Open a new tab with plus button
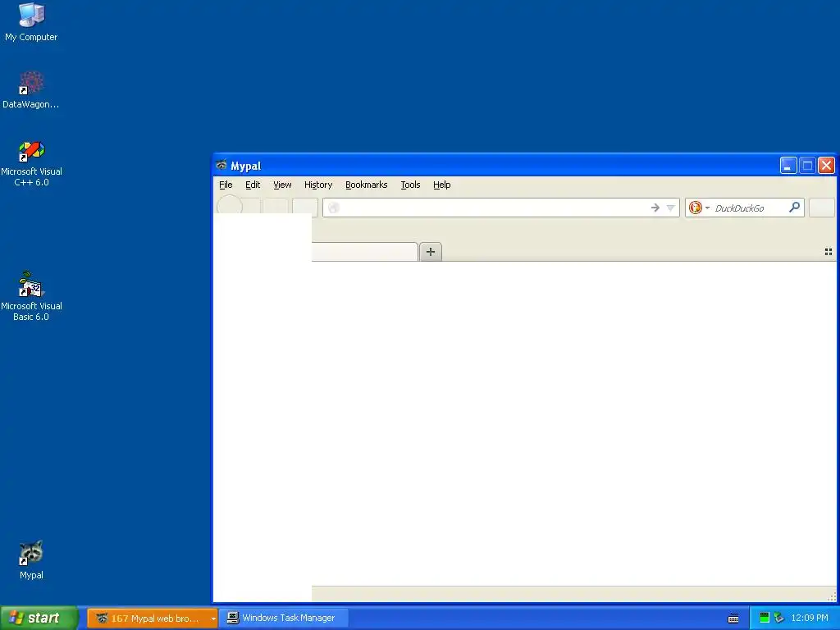 click(x=430, y=252)
